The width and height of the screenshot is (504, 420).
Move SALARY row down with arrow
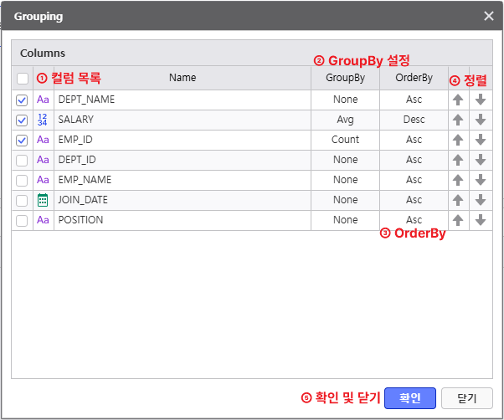coord(481,120)
